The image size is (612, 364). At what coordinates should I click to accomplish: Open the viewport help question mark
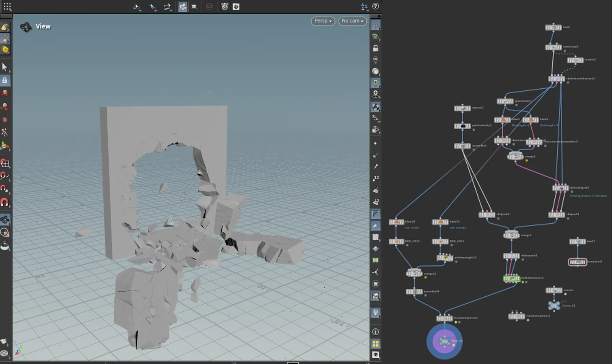[376, 6]
